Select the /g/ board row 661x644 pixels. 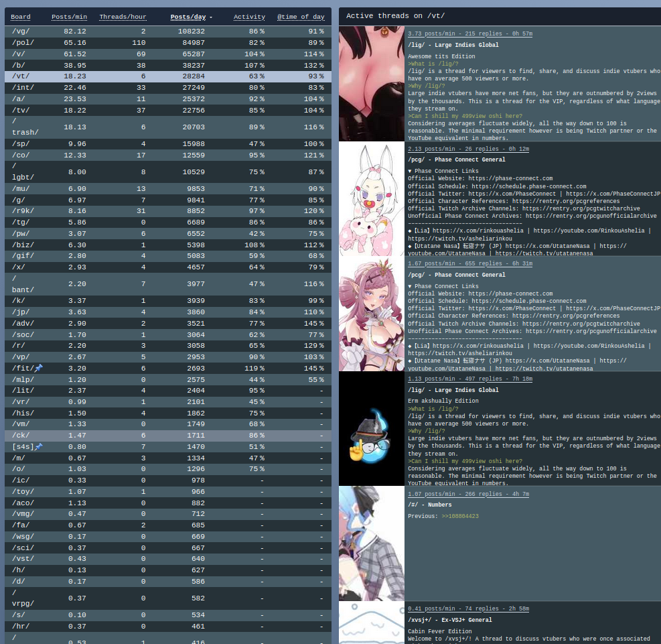(168, 200)
